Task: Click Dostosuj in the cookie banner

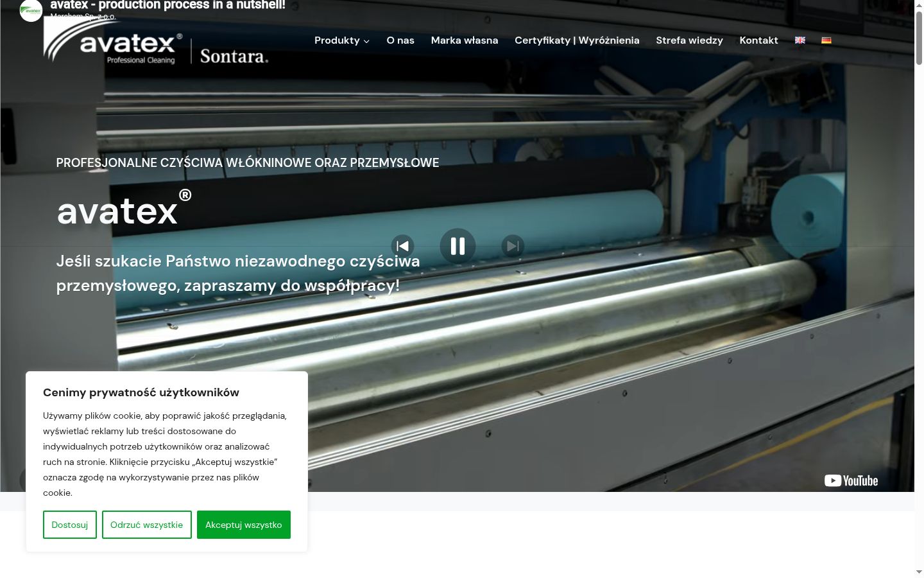Action: [70, 525]
